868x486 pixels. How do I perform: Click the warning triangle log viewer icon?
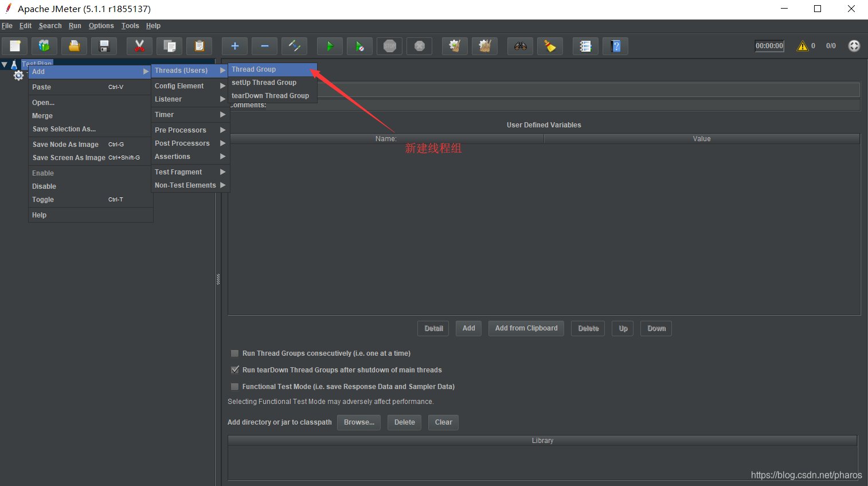(x=803, y=46)
